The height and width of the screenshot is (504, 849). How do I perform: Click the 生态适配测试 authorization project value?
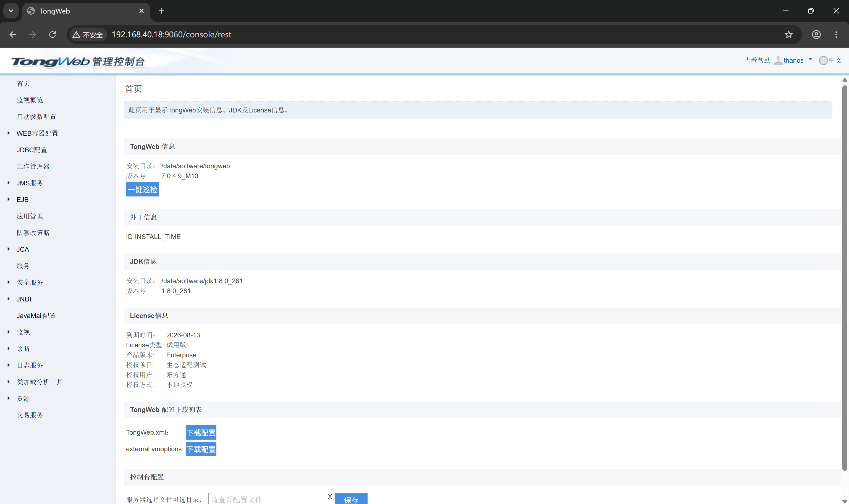[186, 365]
